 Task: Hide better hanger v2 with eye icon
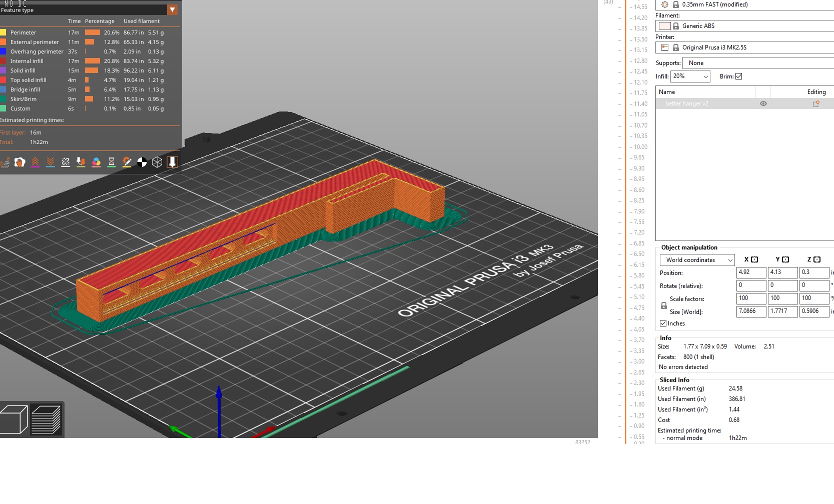pyautogui.click(x=763, y=104)
